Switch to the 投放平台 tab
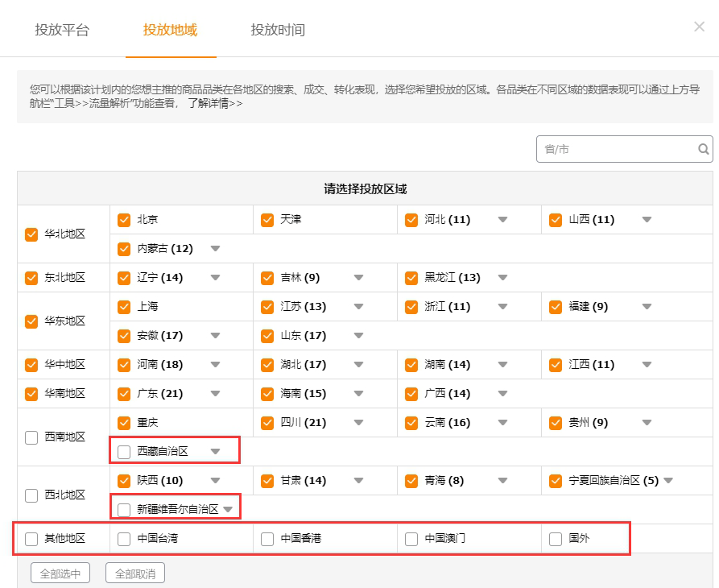Image resolution: width=719 pixels, height=588 pixels. tap(62, 31)
